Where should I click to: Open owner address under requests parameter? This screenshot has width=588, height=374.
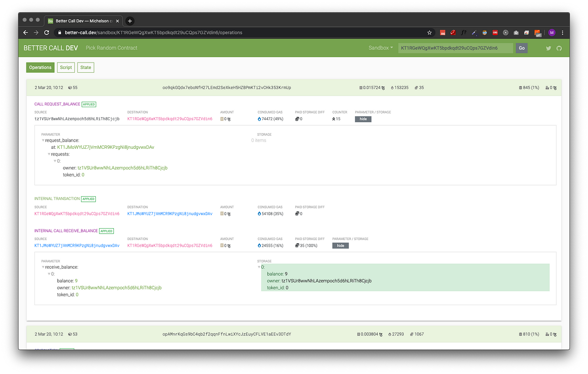pos(122,168)
